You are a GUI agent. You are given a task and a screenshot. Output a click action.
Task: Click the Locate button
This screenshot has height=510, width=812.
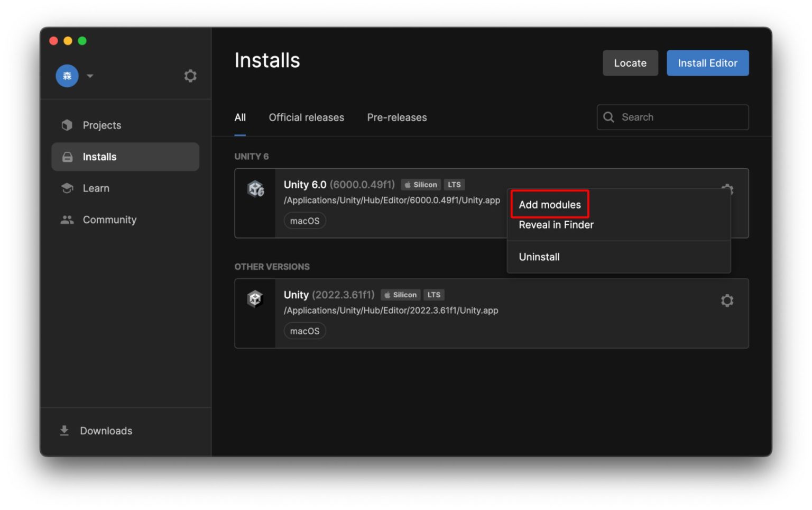(x=630, y=62)
